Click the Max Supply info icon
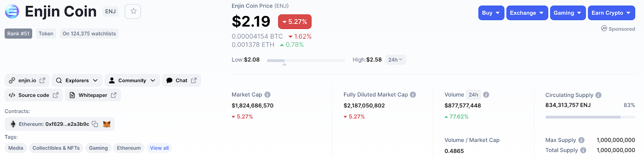 pos(581,140)
